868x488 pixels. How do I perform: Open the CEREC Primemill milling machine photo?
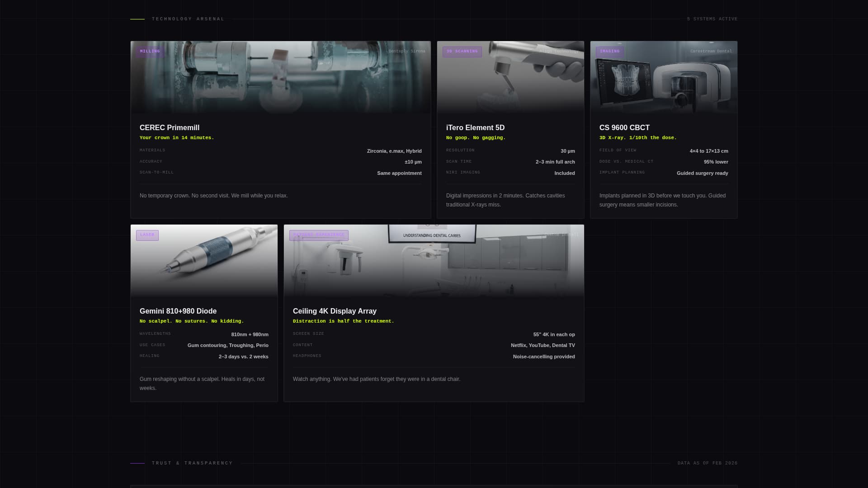pos(281,77)
